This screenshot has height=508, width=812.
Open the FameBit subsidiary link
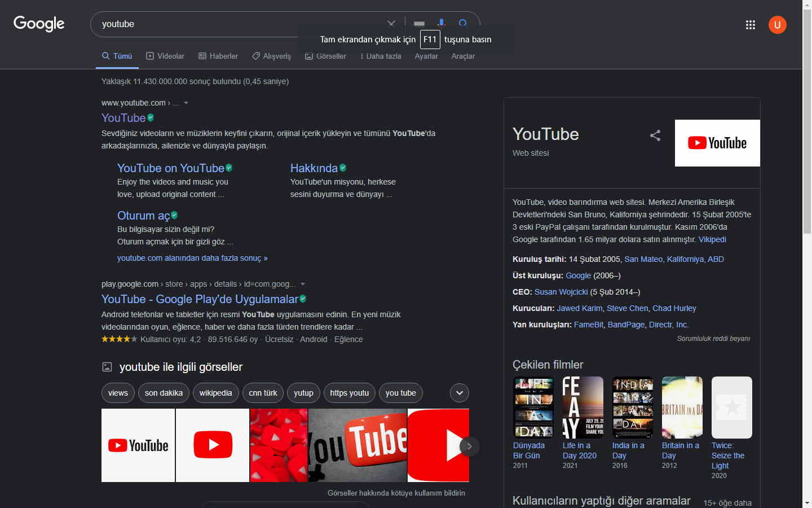[x=589, y=325]
